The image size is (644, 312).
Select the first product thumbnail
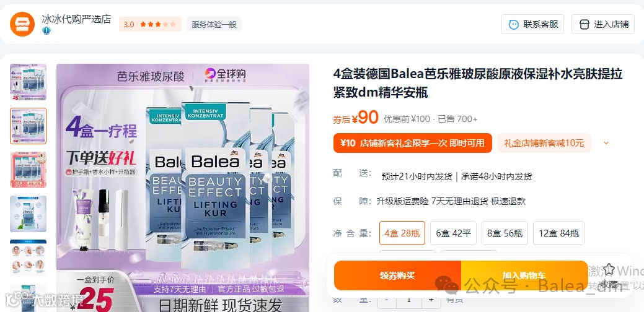29,82
